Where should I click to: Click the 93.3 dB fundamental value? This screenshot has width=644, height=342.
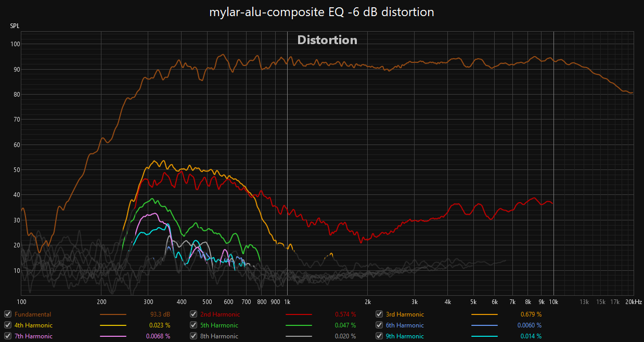pos(160,314)
